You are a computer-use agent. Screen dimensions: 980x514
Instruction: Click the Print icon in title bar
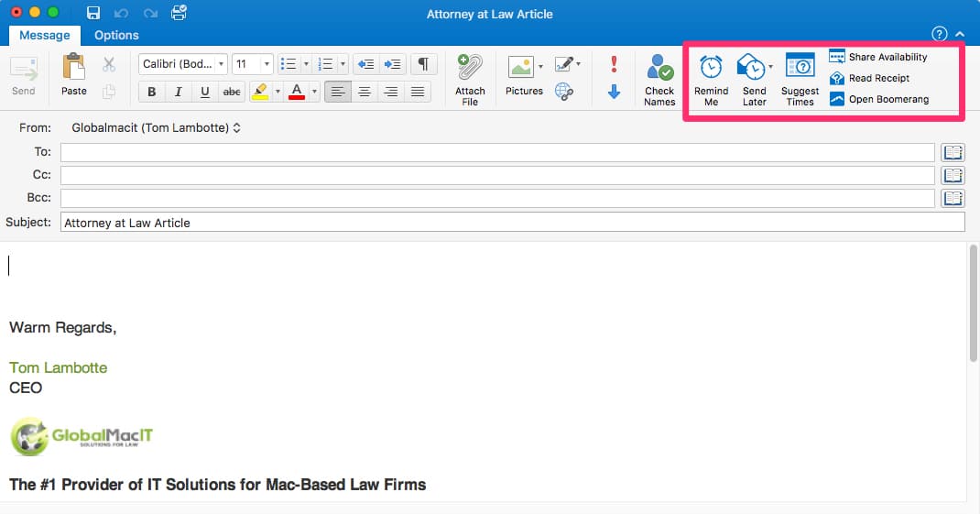tap(179, 13)
